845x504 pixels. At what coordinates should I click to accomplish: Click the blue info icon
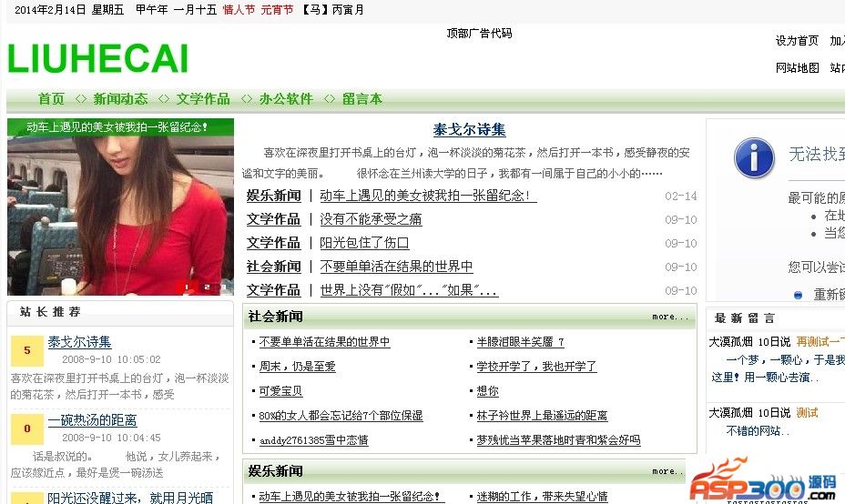pos(754,157)
